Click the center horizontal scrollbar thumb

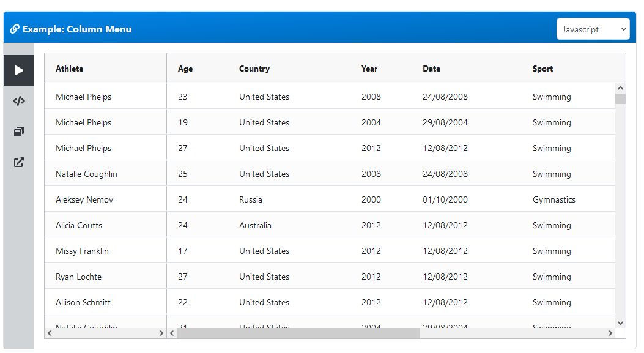(x=298, y=333)
